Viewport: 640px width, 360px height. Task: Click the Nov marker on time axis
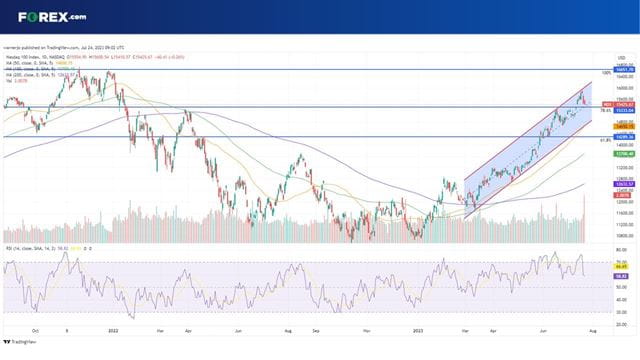(x=367, y=331)
